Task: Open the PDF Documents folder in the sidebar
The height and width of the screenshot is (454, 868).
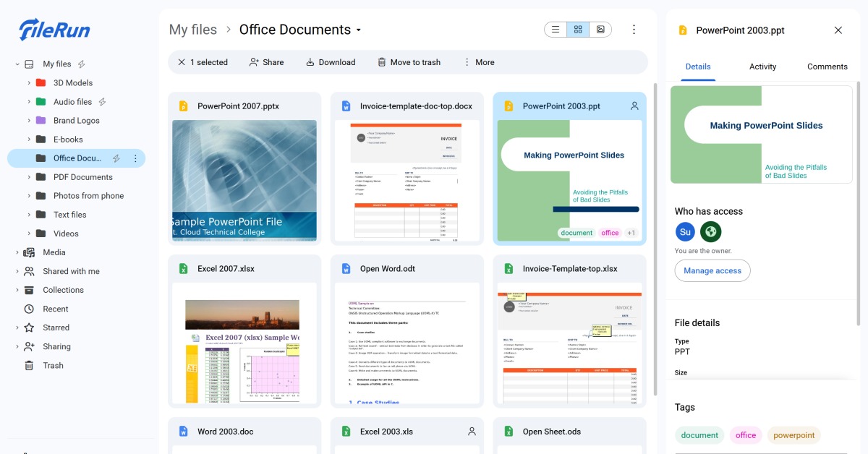Action: 83,177
